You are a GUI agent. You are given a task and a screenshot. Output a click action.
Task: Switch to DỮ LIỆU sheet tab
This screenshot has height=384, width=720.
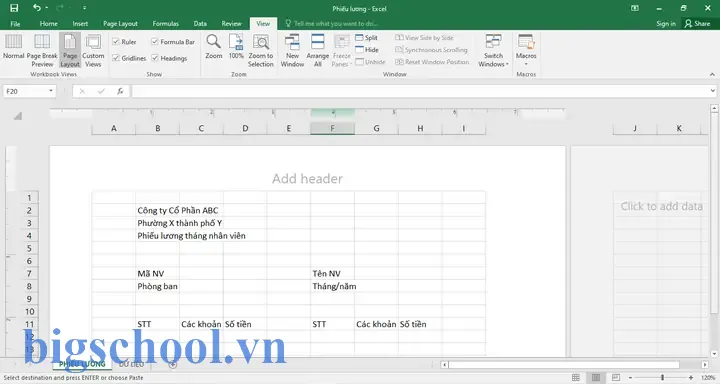pos(131,364)
